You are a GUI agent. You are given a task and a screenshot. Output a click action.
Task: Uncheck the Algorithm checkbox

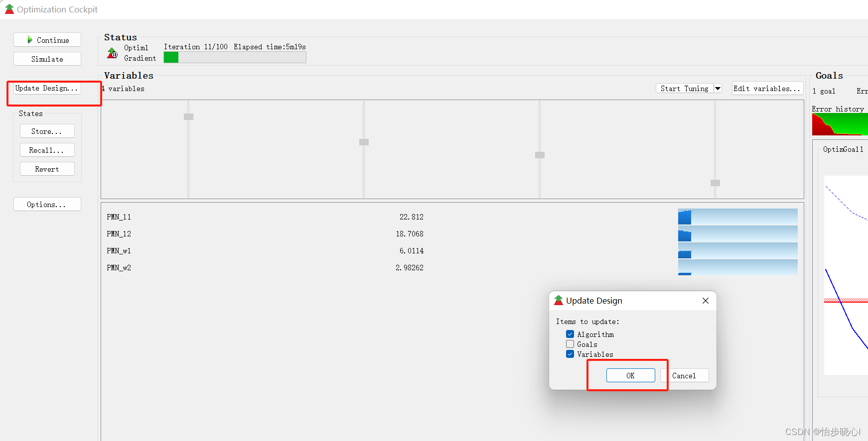[570, 334]
